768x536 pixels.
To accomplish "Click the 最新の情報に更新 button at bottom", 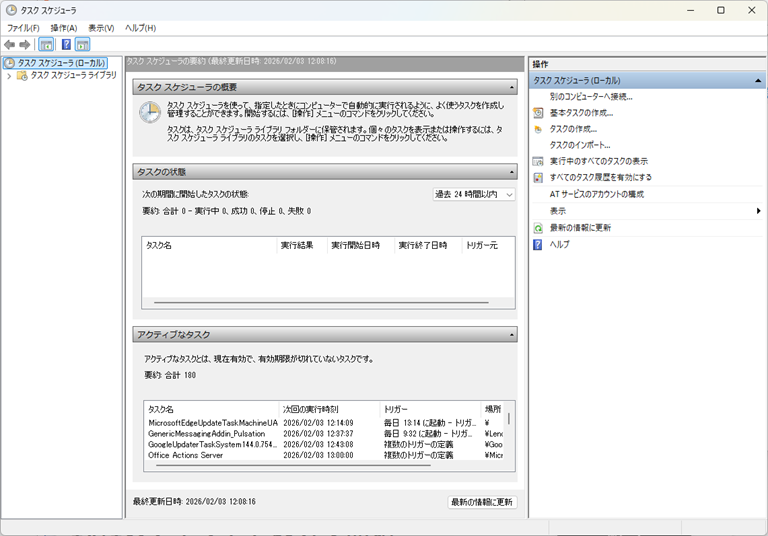I will (482, 501).
